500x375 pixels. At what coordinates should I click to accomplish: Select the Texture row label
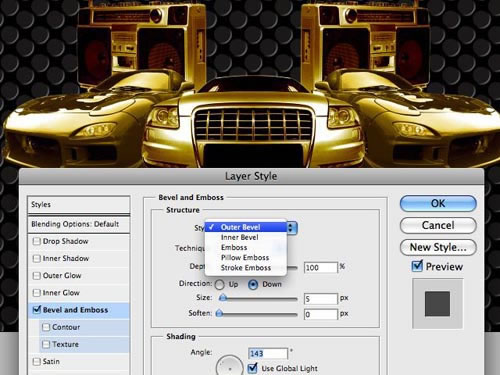click(x=65, y=344)
